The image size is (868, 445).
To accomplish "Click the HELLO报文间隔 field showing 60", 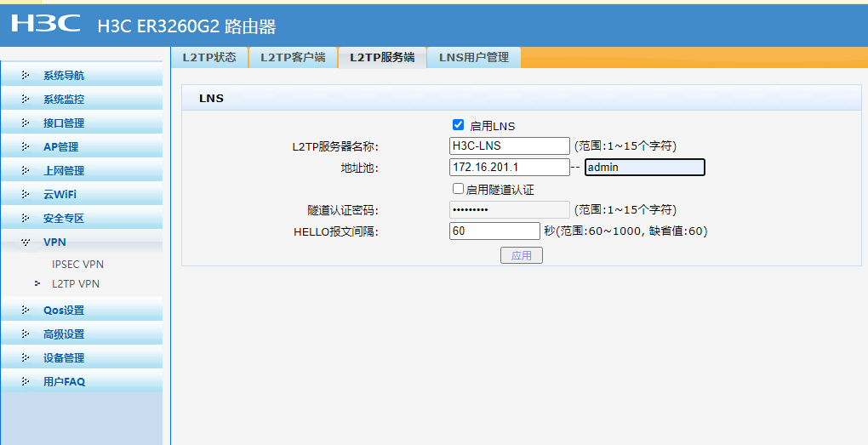I will point(494,231).
